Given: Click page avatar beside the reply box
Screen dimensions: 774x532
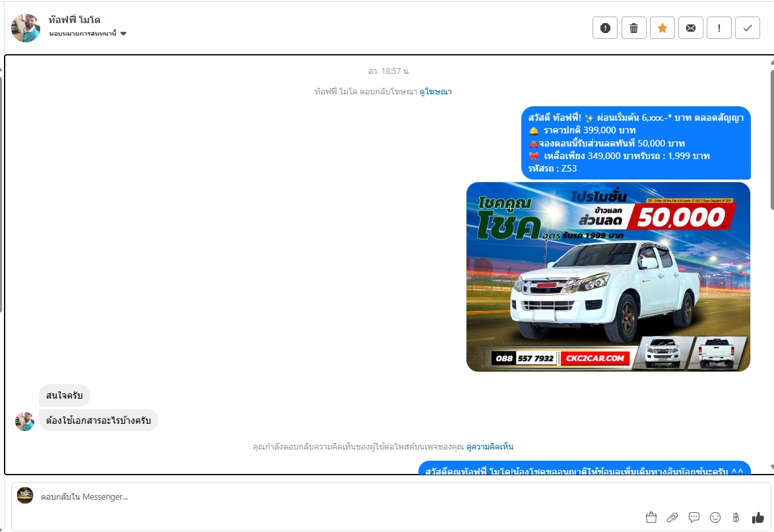Looking at the screenshot, I should [x=25, y=496].
